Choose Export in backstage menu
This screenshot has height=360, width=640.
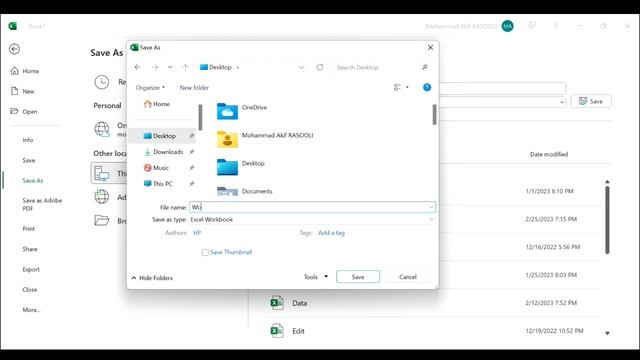pyautogui.click(x=31, y=269)
